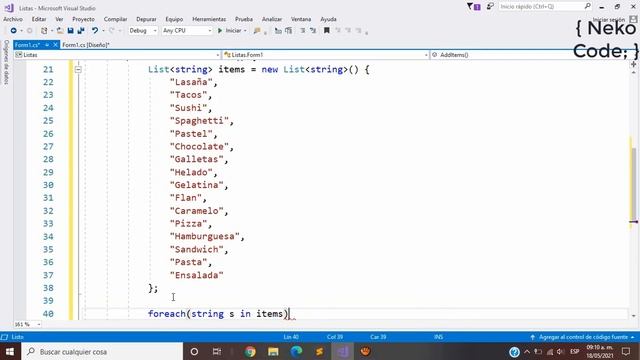
Task: Open the Proyecto menu
Action: (x=83, y=19)
